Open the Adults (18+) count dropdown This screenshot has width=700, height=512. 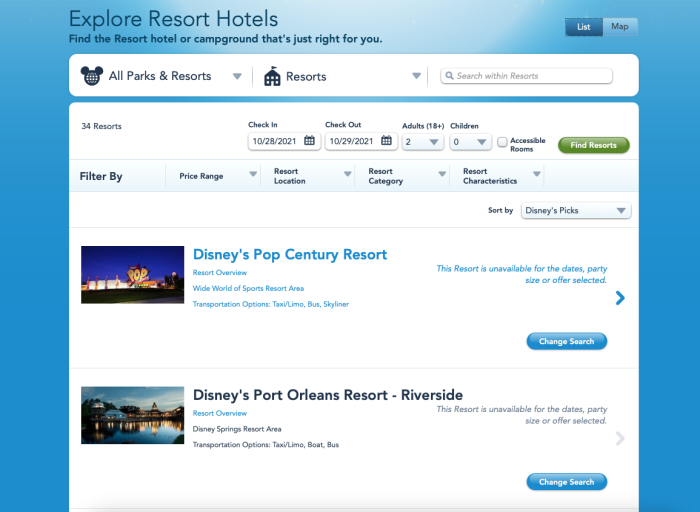(422, 142)
